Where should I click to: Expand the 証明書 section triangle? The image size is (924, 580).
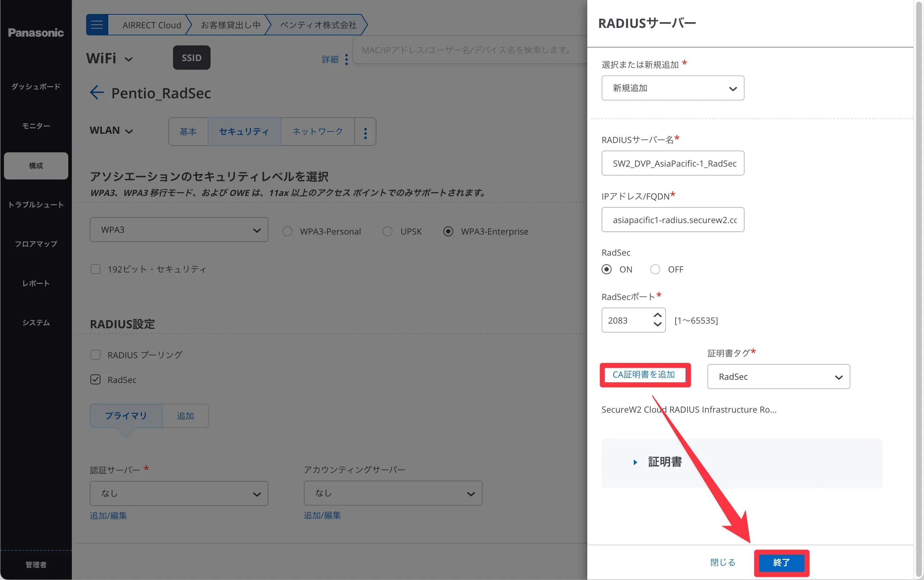tap(635, 462)
